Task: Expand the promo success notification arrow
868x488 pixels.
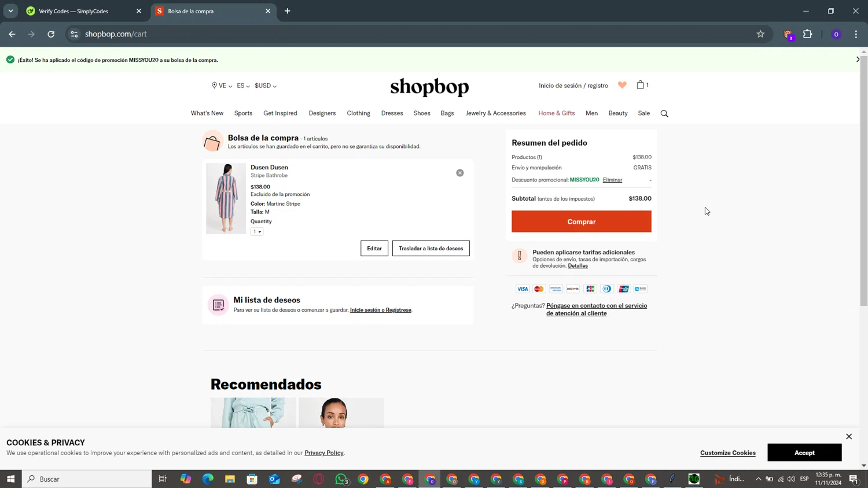Action: pos(858,60)
